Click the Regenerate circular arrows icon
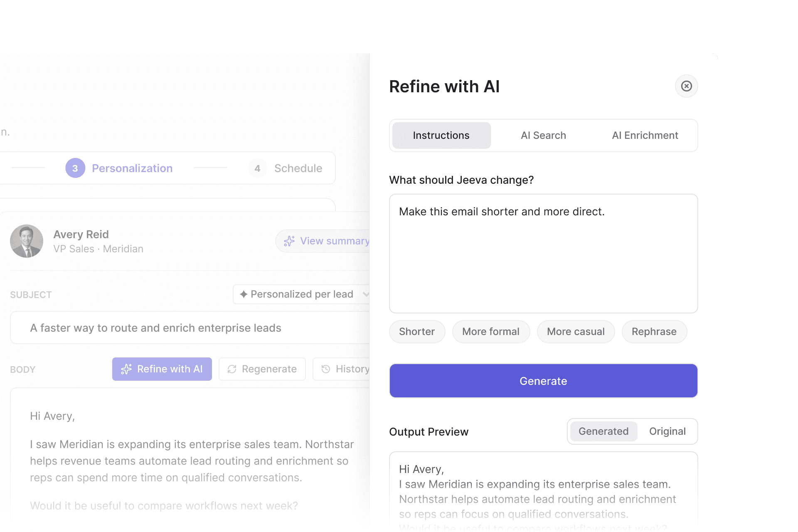The height and width of the screenshot is (532, 798). 232,369
